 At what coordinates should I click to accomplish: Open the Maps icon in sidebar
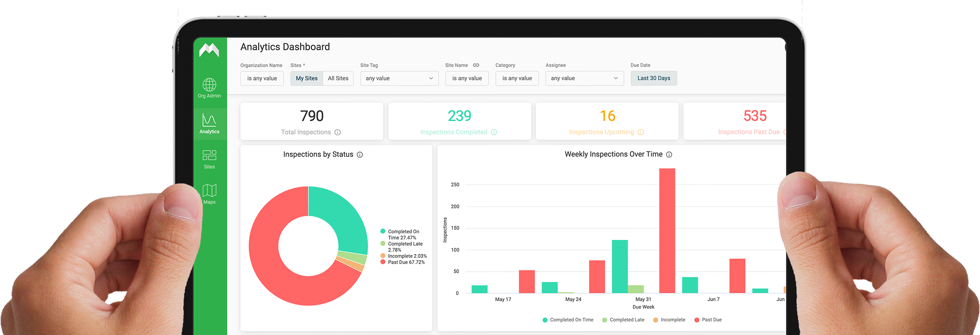(209, 191)
